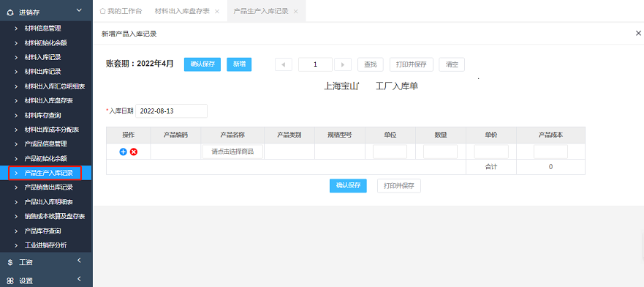The width and height of the screenshot is (644, 287).
Task: Add a row with the blue plus icon
Action: click(123, 152)
